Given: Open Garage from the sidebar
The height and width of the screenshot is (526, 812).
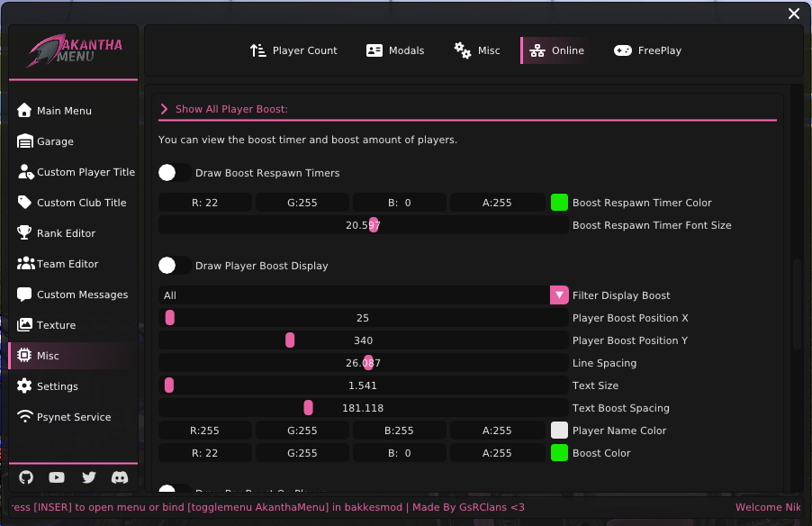Looking at the screenshot, I should (55, 141).
